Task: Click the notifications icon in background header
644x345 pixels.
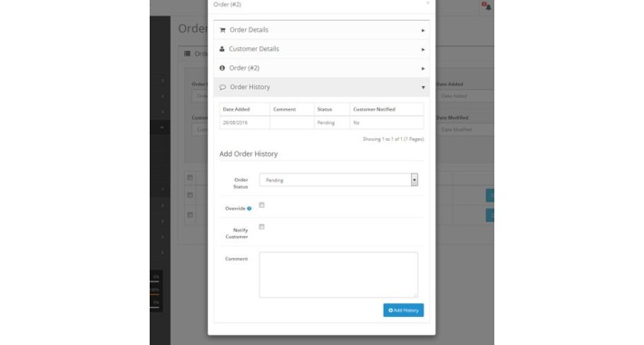Action: point(487,6)
